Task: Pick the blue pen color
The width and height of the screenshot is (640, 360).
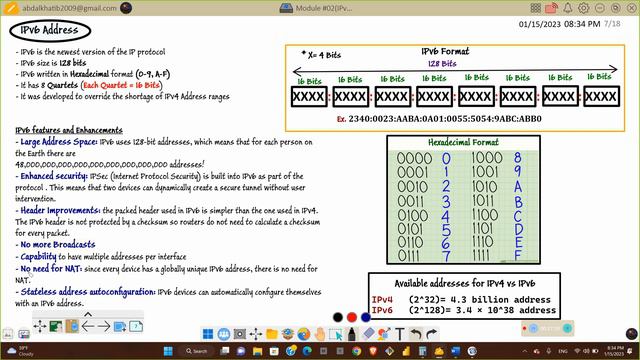Action: coord(366,317)
